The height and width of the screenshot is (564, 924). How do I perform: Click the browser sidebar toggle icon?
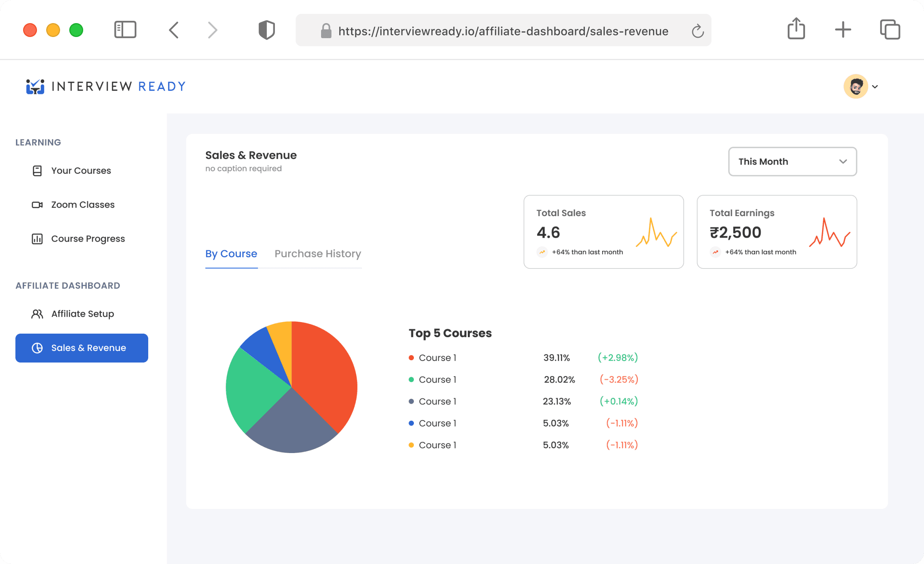(126, 30)
